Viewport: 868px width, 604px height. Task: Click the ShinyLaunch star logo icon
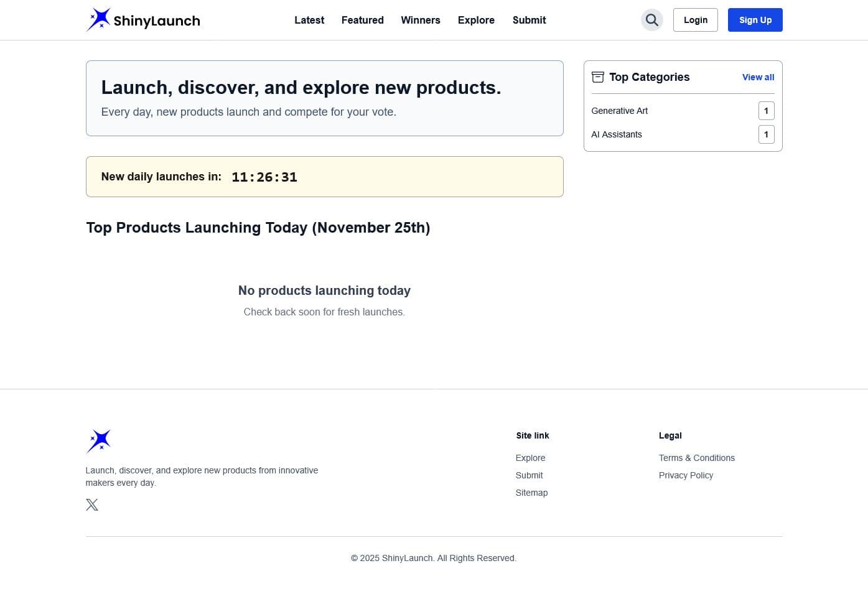(x=99, y=19)
